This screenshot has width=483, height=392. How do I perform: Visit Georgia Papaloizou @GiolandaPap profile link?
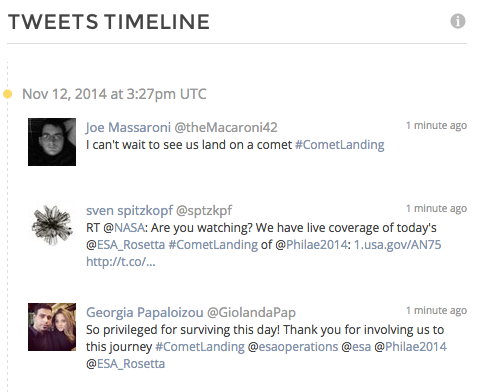pos(191,312)
